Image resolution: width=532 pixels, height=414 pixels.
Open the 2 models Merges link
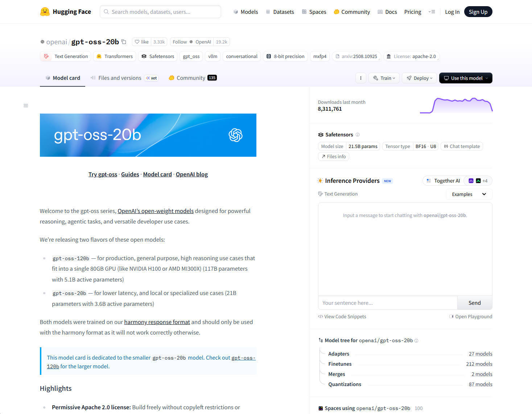coord(482,374)
